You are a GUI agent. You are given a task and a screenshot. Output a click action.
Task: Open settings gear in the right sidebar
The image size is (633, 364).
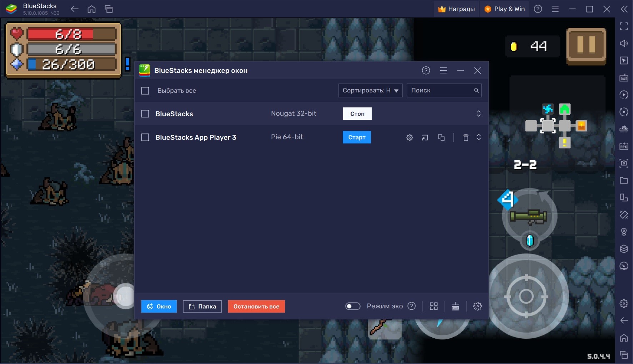pyautogui.click(x=624, y=303)
